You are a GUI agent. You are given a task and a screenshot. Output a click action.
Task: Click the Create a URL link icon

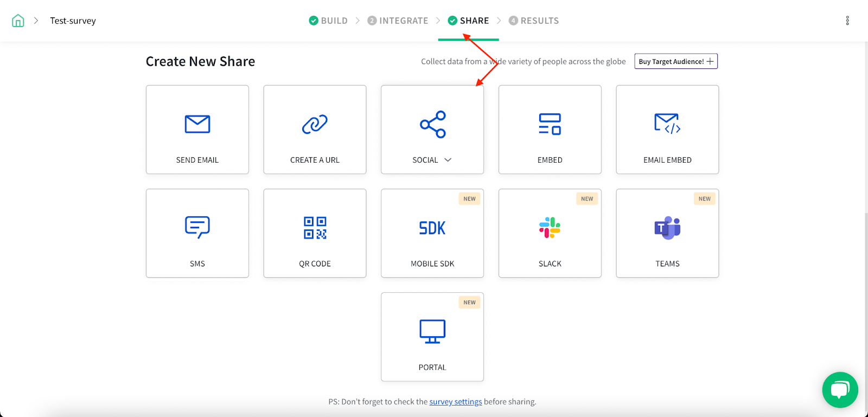[x=315, y=124]
